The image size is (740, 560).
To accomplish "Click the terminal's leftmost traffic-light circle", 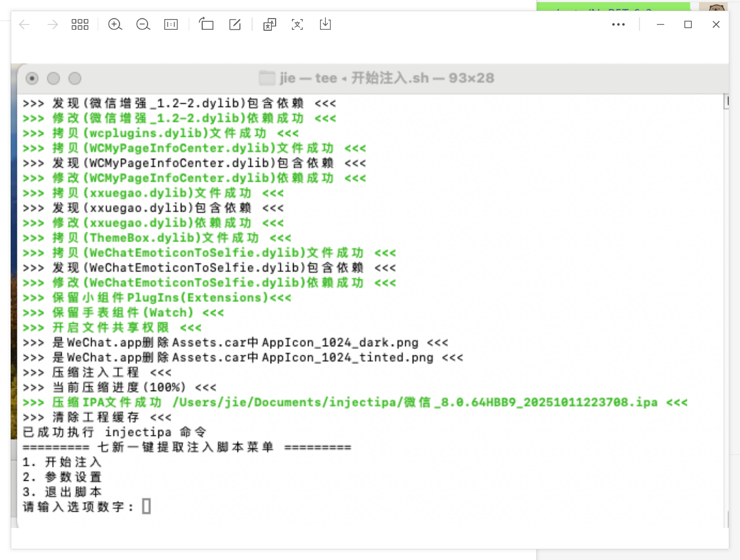I will pos(32,79).
